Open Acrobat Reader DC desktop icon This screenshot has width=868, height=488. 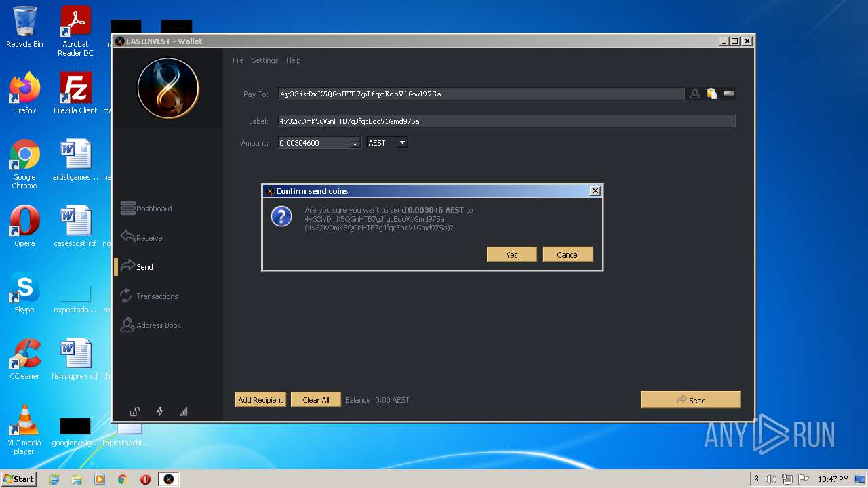tap(75, 30)
